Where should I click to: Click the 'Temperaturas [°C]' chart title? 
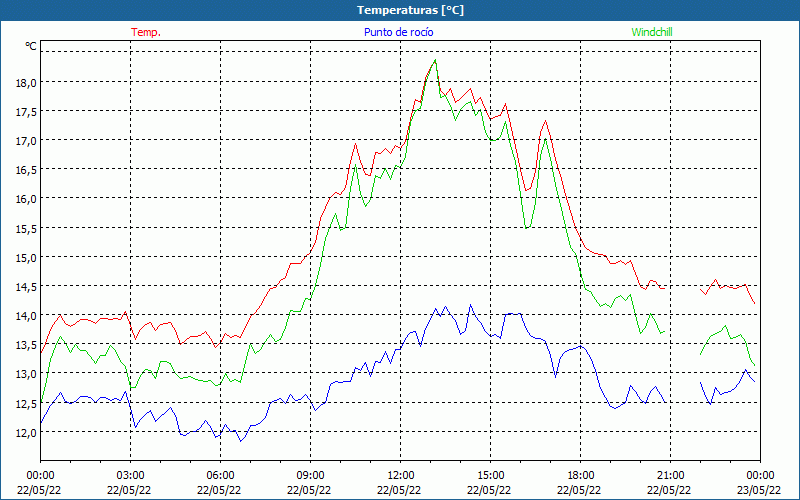(x=411, y=10)
